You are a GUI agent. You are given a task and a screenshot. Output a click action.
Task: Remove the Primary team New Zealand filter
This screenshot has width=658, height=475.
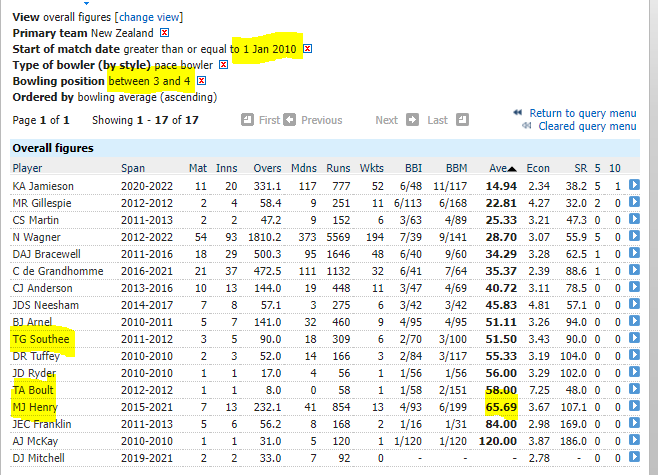pos(164,33)
